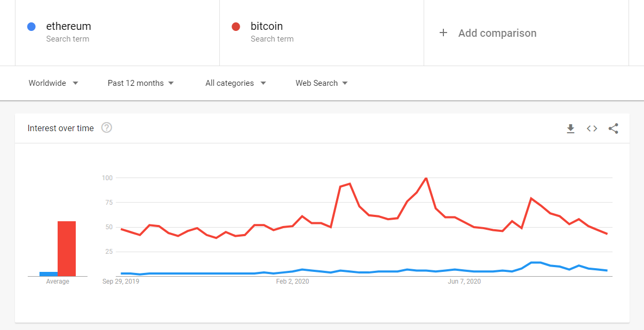Viewport: 644px width, 330px height.
Task: Click the blue ethereum average bar
Action: 49,274
